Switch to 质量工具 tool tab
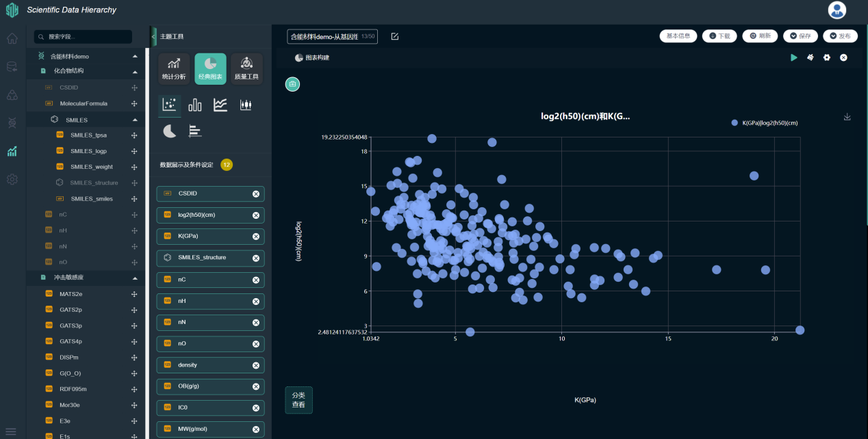 click(246, 68)
